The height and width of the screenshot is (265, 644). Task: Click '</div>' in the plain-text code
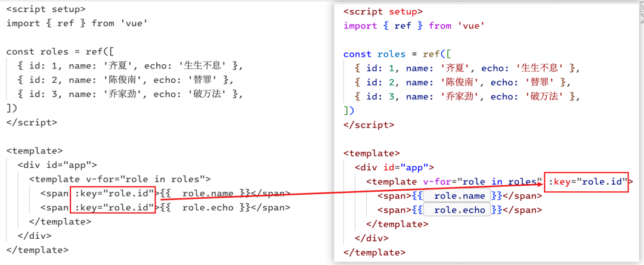[35, 236]
